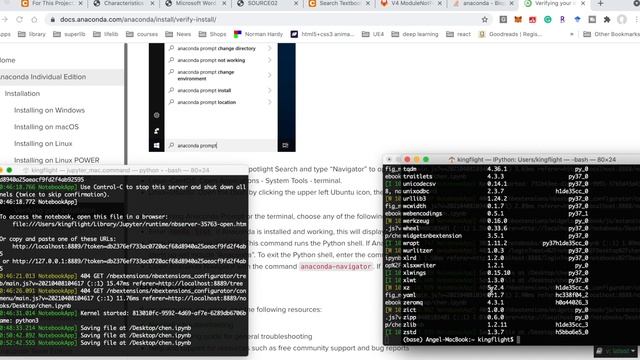Screen dimensions: 640x360
Task: Open the 'superlib' bookmarks folder
Action: (69, 34)
